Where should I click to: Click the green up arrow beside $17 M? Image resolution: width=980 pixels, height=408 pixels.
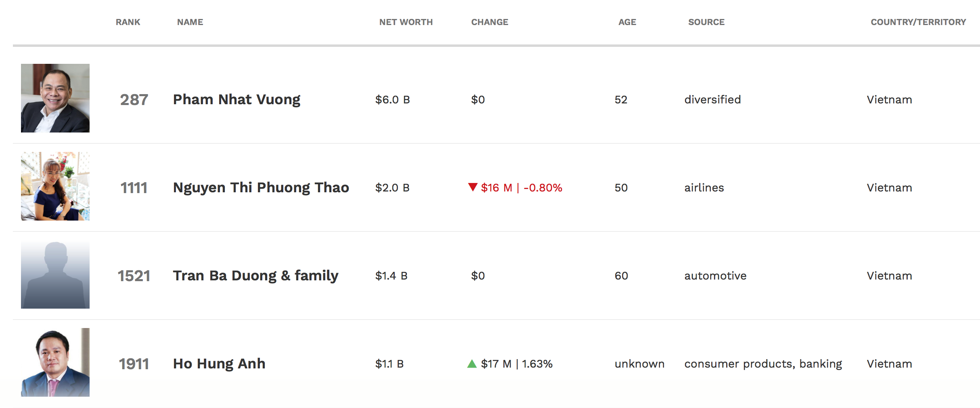tap(472, 364)
